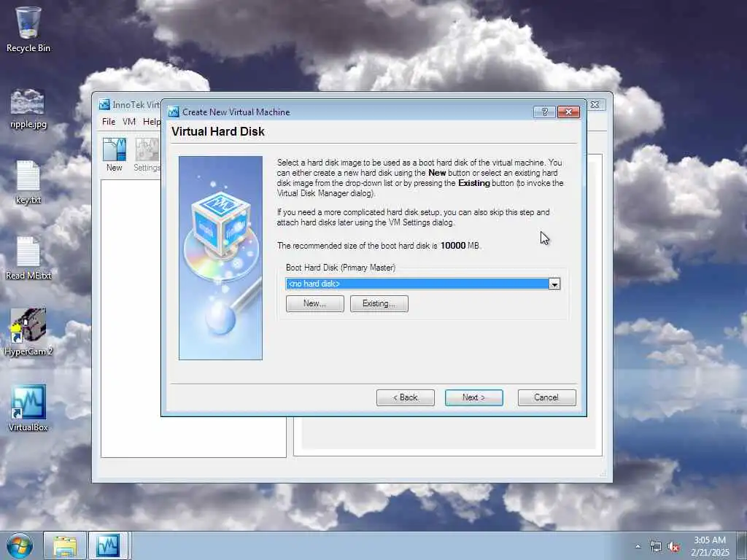The image size is (747, 560).
Task: Open the Help menu in VirtualBox
Action: [x=152, y=122]
